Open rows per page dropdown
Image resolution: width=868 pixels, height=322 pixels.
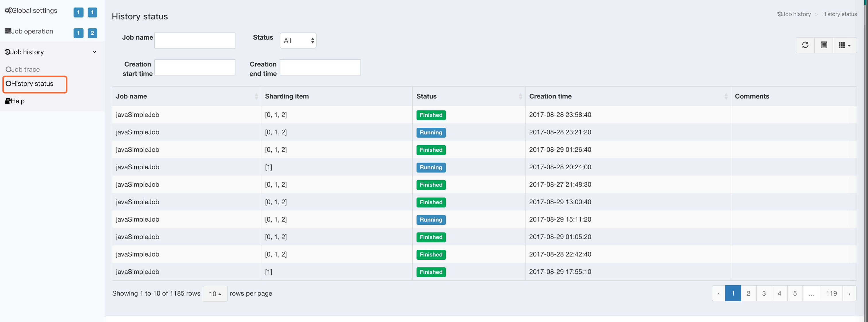(215, 294)
